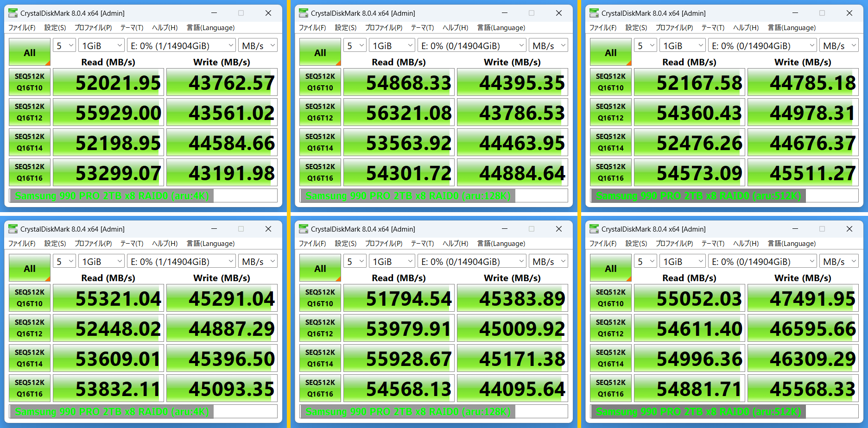Screen dimensions: 868x428
Task: Run SEQ512K Q16T10 test beside 55052.03 result
Action: [611, 298]
